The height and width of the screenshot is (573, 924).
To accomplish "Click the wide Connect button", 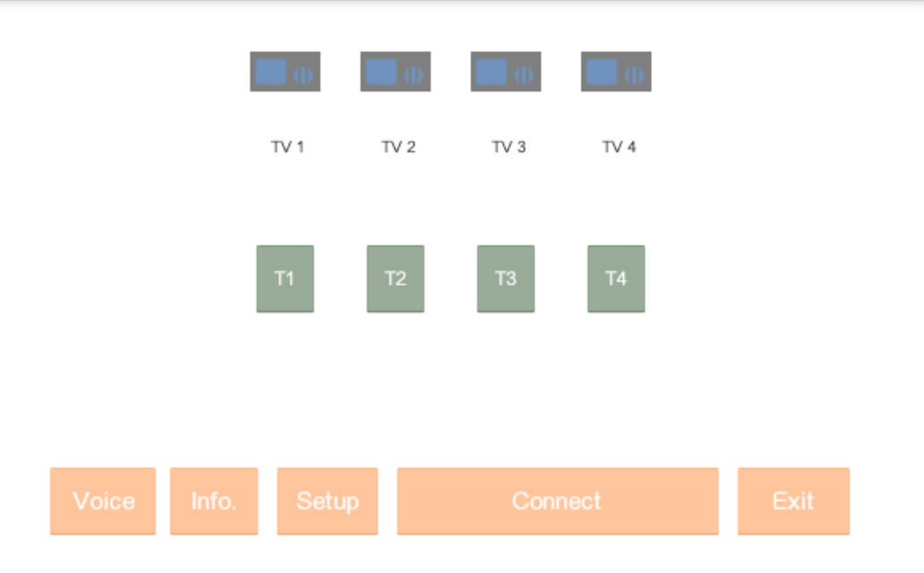I will click(558, 501).
